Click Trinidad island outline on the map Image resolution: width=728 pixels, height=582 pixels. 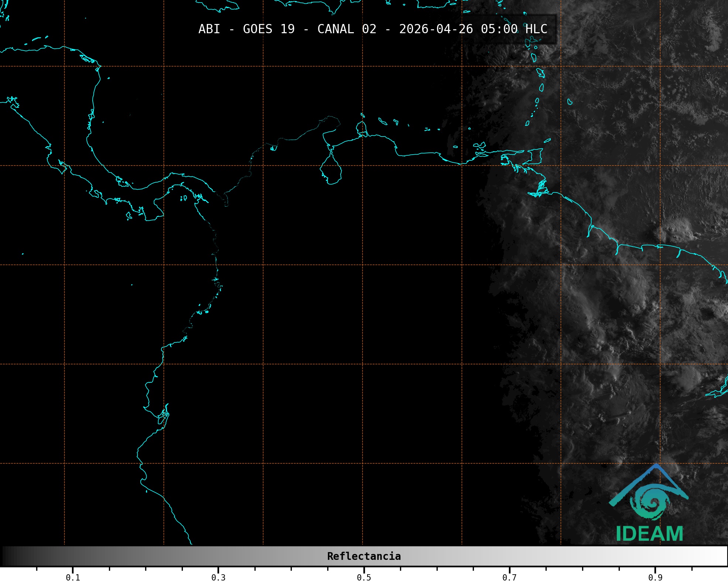(536, 156)
